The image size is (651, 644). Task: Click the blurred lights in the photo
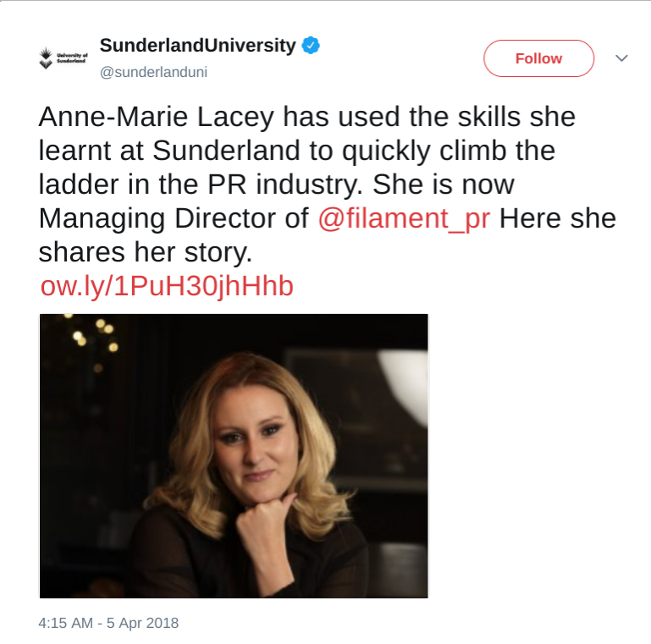coord(95,334)
